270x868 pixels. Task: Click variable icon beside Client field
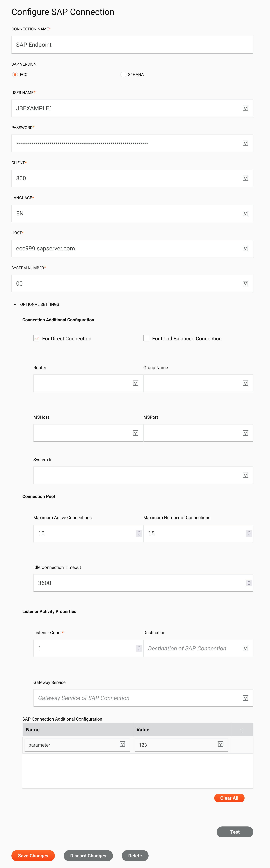(245, 178)
